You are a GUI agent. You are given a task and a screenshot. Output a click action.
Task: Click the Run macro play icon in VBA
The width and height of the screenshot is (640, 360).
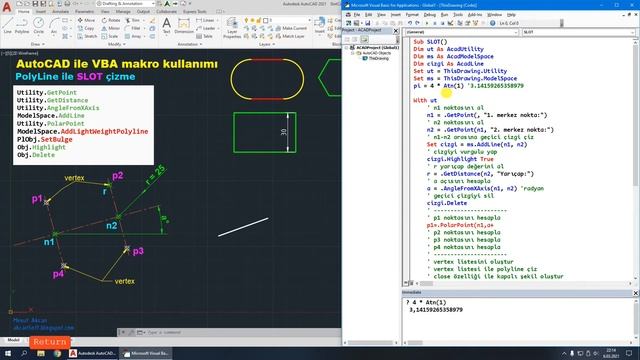[427, 23]
